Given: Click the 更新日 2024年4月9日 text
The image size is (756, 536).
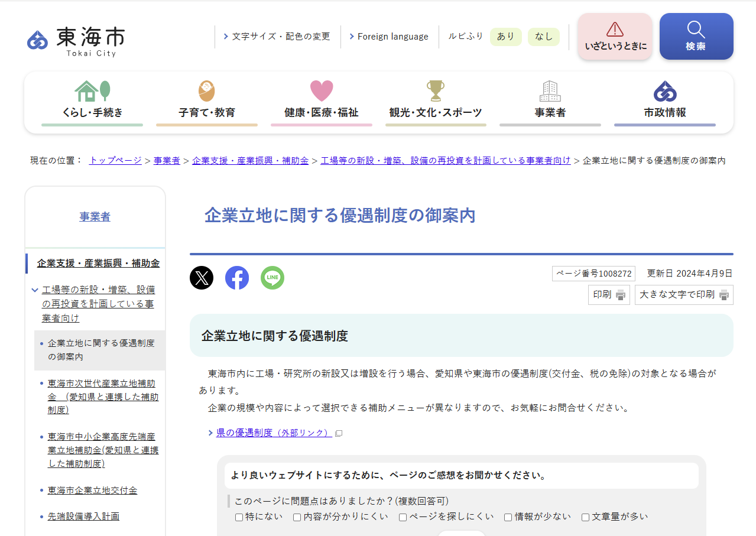Looking at the screenshot, I should tap(690, 274).
